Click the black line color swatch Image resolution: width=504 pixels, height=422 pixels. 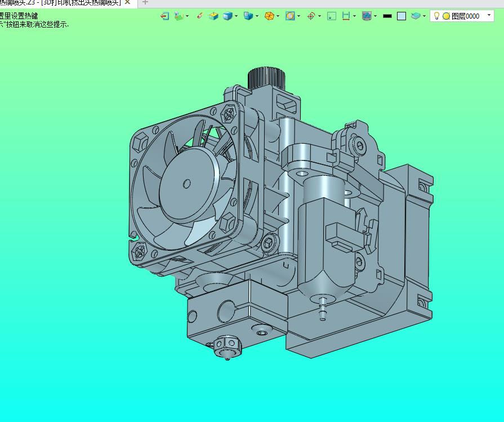[387, 16]
